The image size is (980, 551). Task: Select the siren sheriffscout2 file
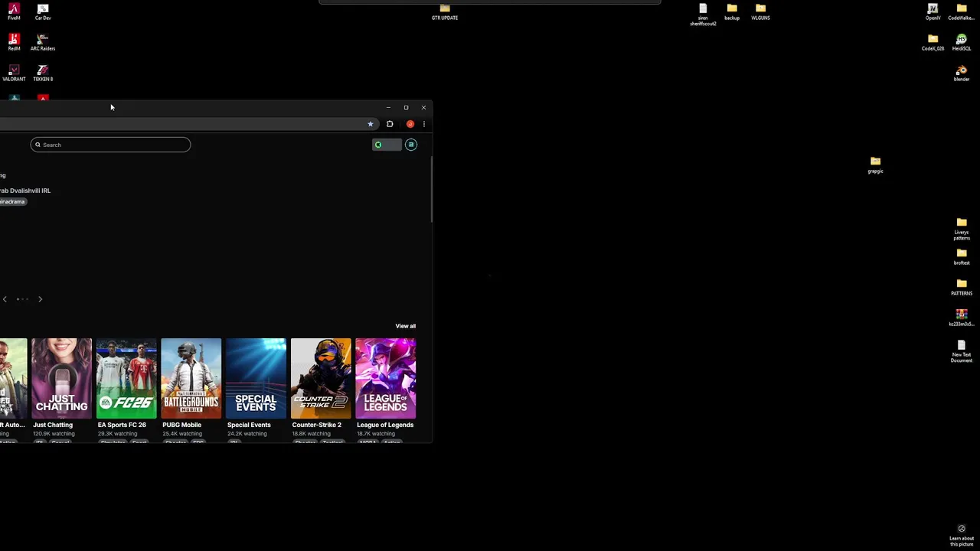(x=703, y=15)
